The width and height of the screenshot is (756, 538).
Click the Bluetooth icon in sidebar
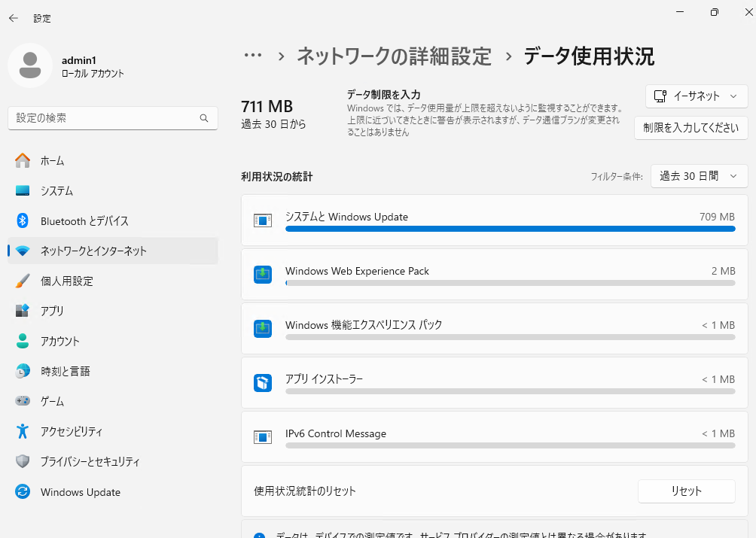pos(23,220)
